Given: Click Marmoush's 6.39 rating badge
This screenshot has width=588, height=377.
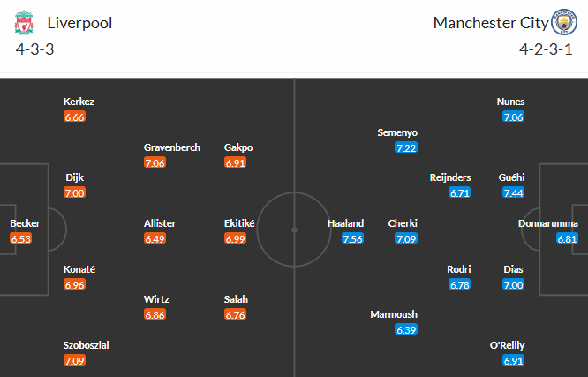Looking at the screenshot, I should (x=406, y=329).
